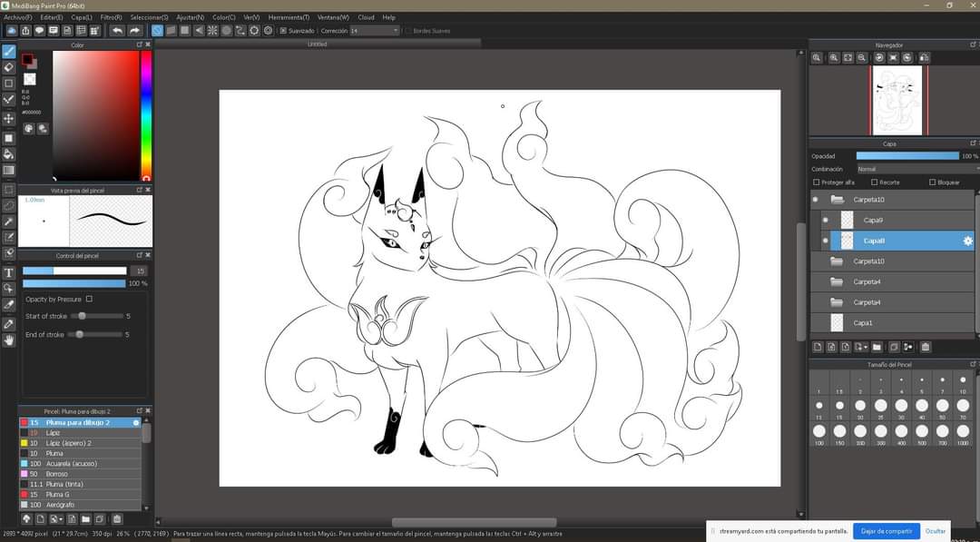Image resolution: width=980 pixels, height=542 pixels.
Task: Adjust the layer Opacidad slider
Action: click(906, 155)
